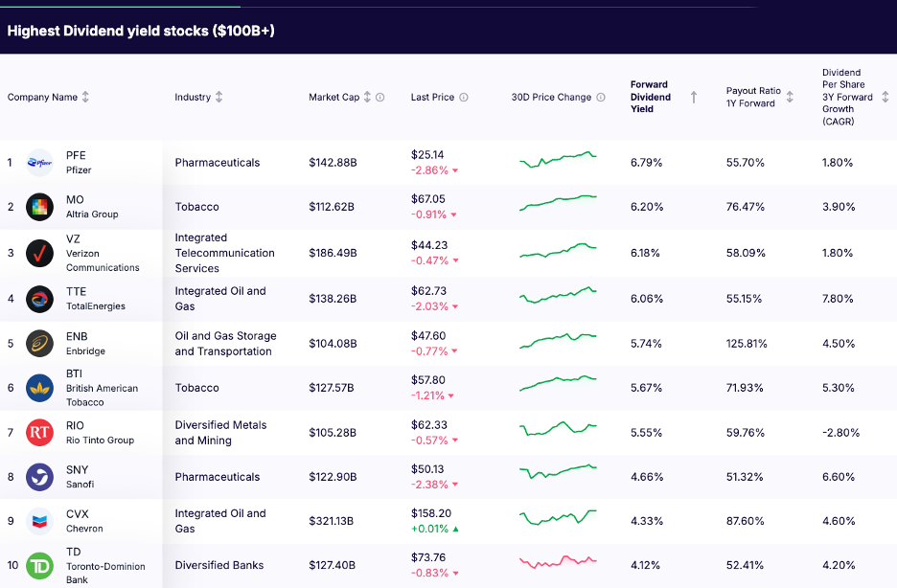
Task: Click the Rio Tinto RT logo
Action: click(x=39, y=433)
